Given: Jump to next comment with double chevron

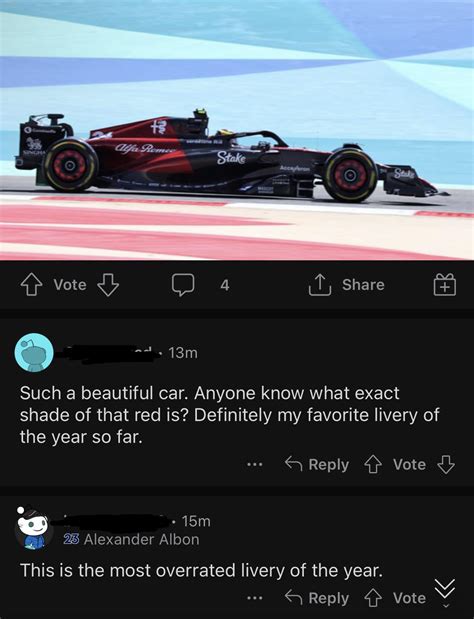Looking at the screenshot, I should (x=445, y=593).
